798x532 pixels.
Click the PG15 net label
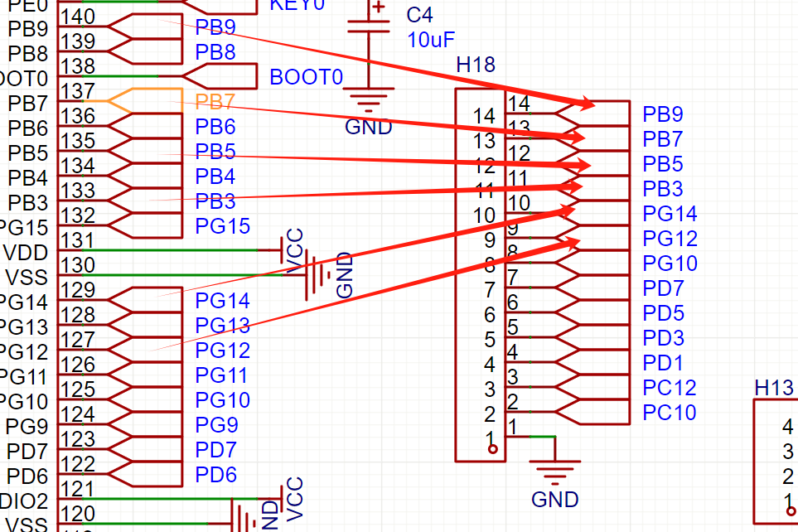tap(220, 226)
